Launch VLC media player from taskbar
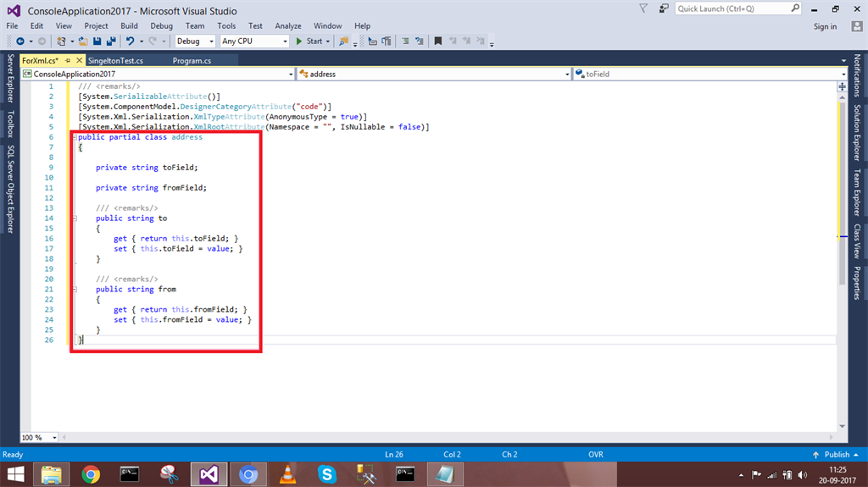The height and width of the screenshot is (487, 868). point(288,474)
